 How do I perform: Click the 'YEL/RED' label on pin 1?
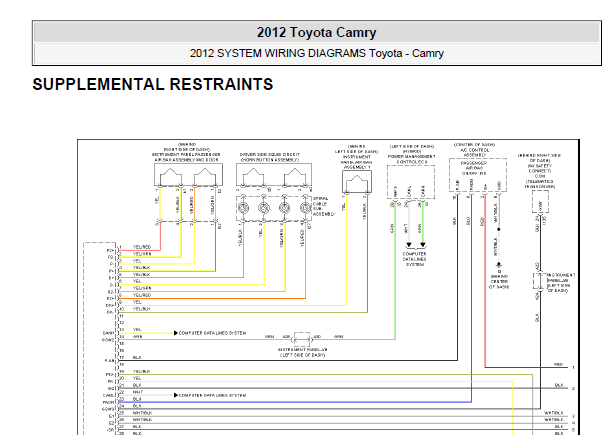142,247
